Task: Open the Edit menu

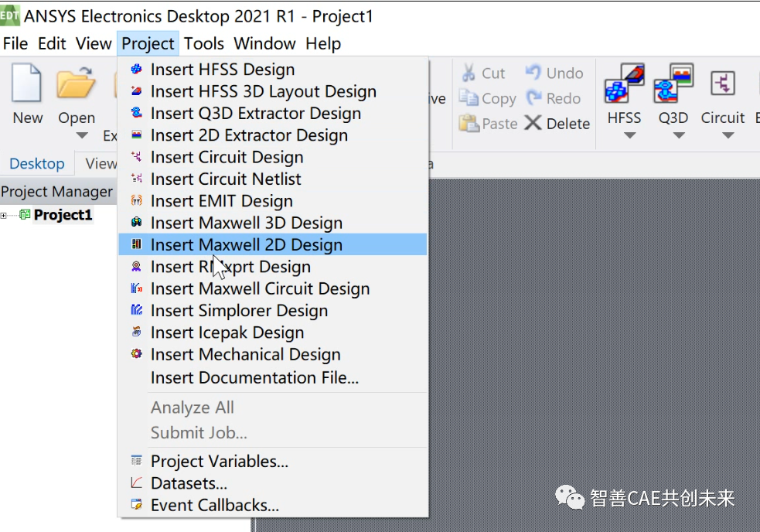Action: (52, 43)
